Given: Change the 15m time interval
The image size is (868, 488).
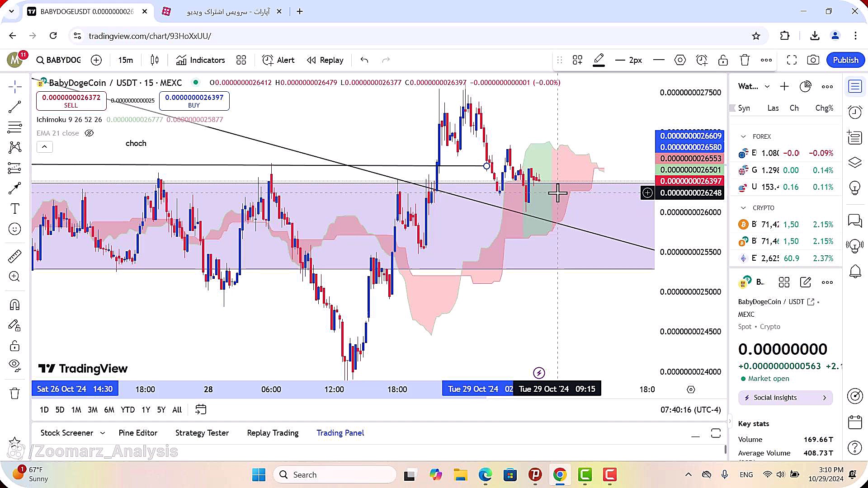Looking at the screenshot, I should coord(126,60).
